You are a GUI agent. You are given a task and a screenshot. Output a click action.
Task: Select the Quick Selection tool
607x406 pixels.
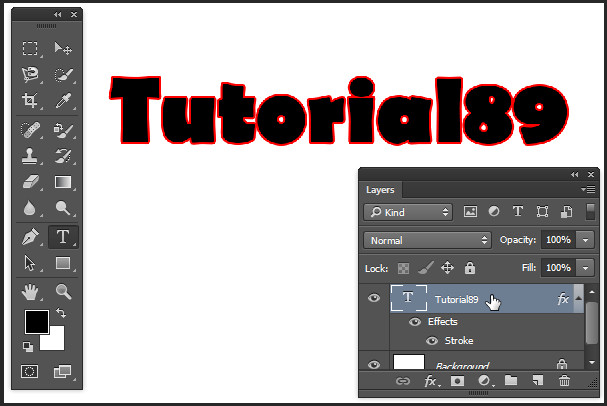63,74
